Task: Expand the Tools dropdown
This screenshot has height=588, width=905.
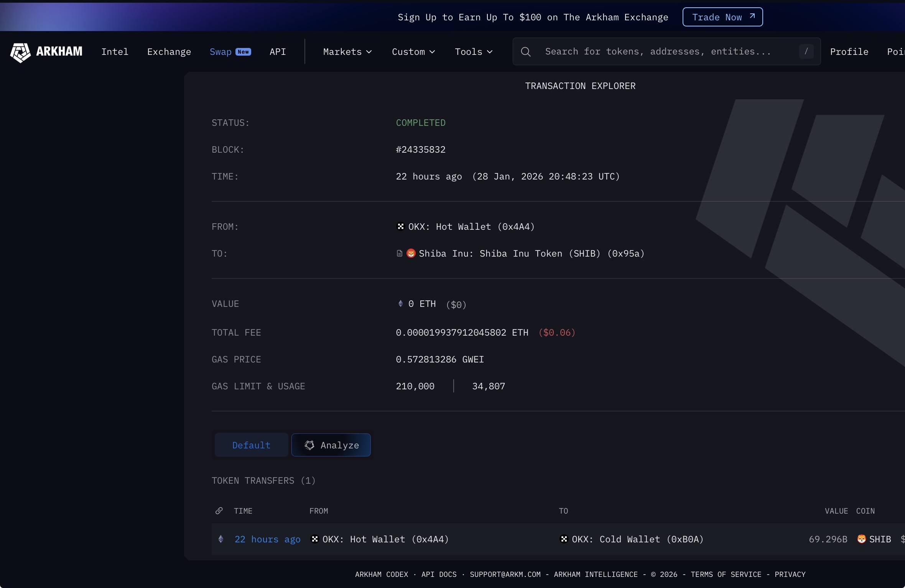Action: click(x=473, y=52)
